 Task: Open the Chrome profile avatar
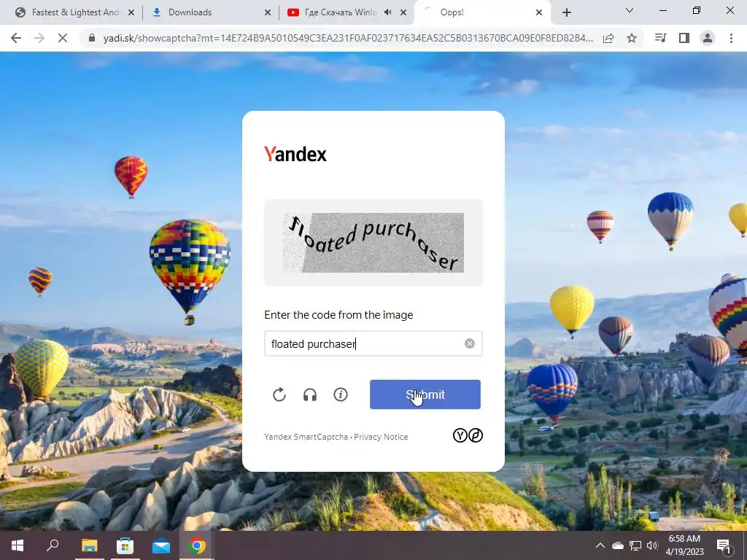708,38
